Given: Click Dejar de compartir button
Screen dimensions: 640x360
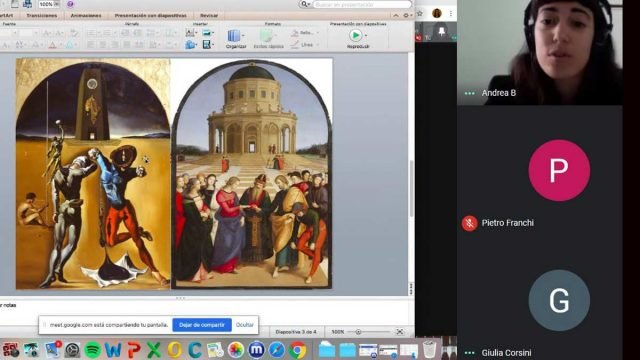Looking at the screenshot, I should point(202,325).
